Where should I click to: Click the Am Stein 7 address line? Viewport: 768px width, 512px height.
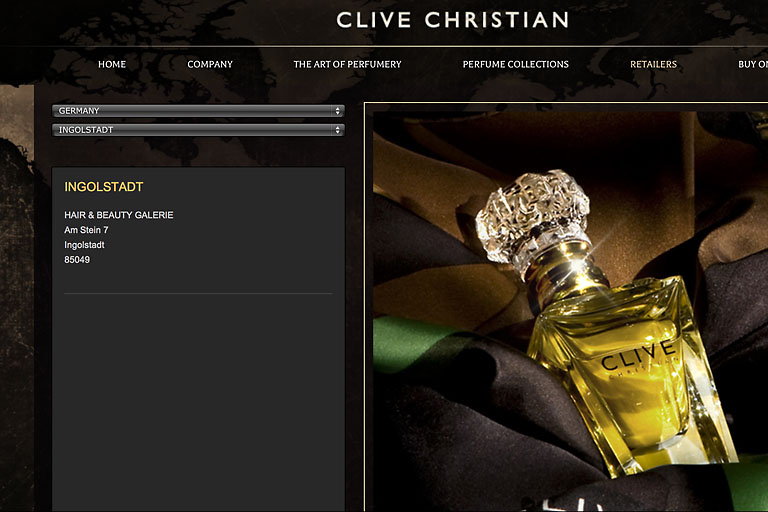click(86, 230)
